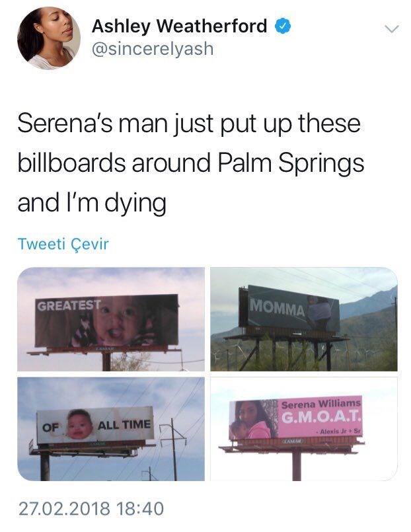Open the pink G.M.O.A.T. billboard photo
This screenshot has width=411, height=532.
(304, 428)
